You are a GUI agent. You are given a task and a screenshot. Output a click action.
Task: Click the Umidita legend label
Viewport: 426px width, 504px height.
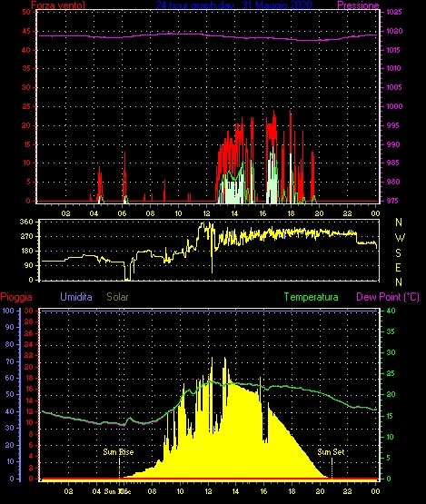pos(76,297)
